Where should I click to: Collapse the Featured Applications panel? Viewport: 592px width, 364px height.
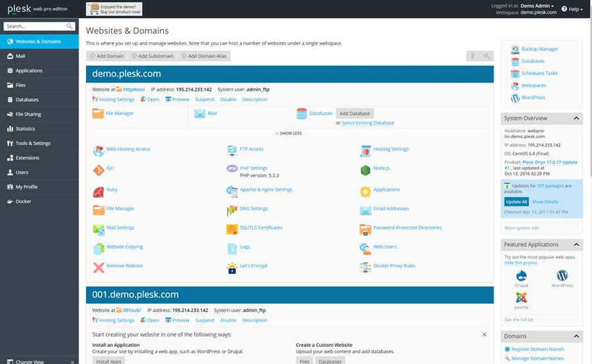tap(576, 245)
